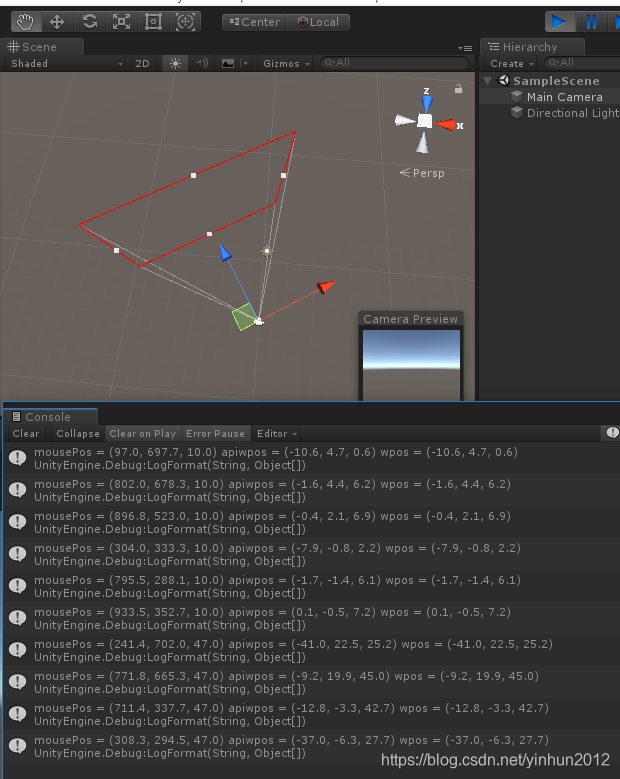Toggle scene effects image icon
This screenshot has width=620, height=779.
228,64
